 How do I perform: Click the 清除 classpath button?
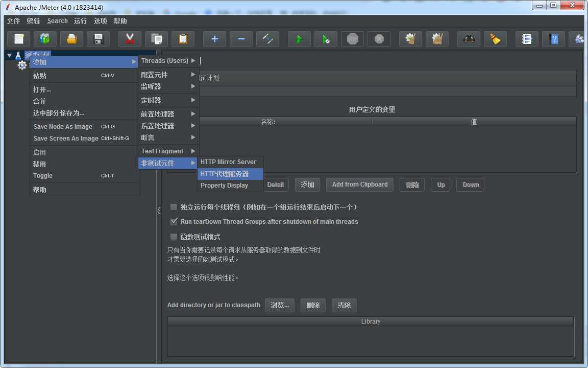(344, 305)
